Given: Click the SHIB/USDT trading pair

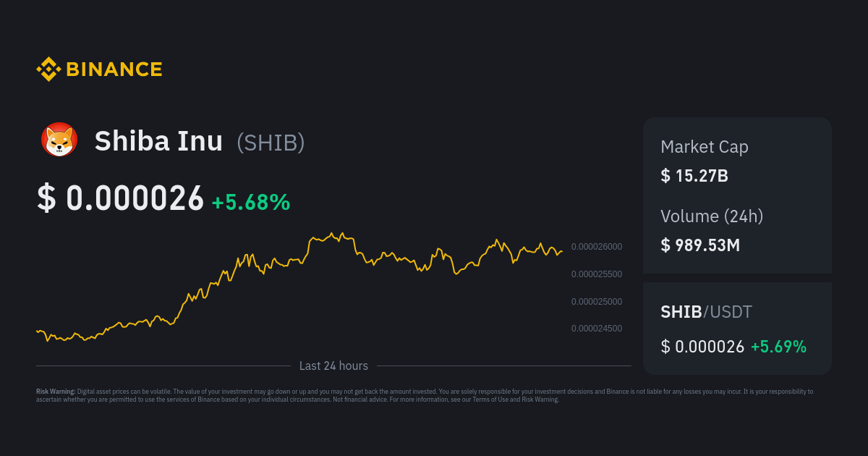Looking at the screenshot, I should [x=707, y=312].
